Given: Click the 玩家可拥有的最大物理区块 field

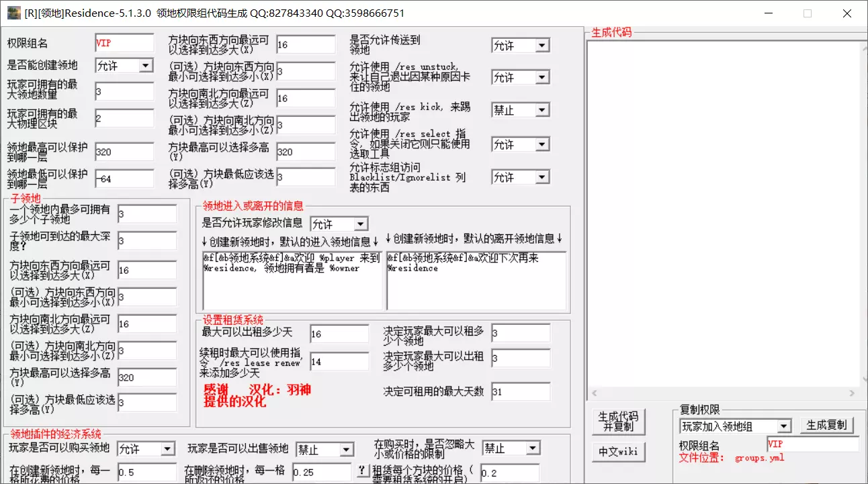Looking at the screenshot, I should [124, 118].
